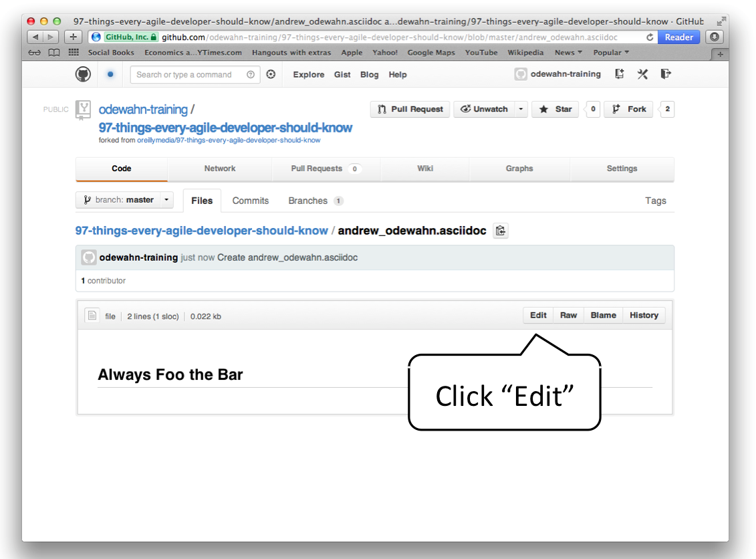Expand Popular bookmarks folder
This screenshot has width=756, height=559.
tap(611, 52)
